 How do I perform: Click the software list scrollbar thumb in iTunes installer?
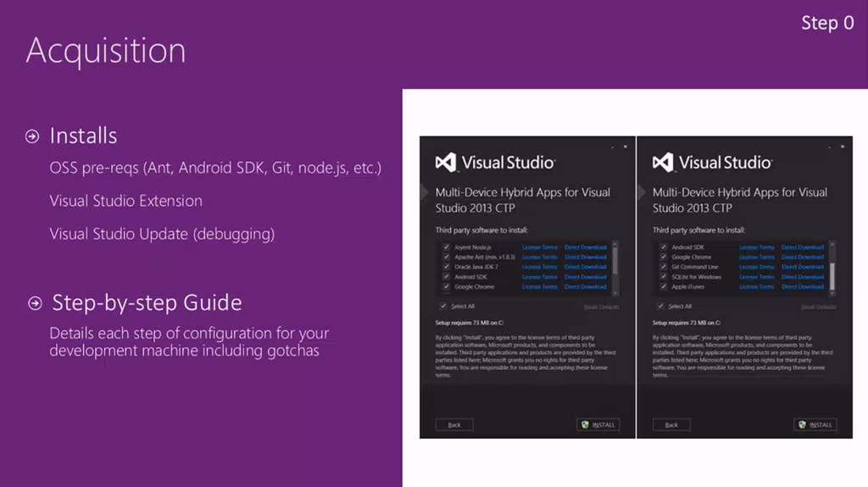point(832,276)
